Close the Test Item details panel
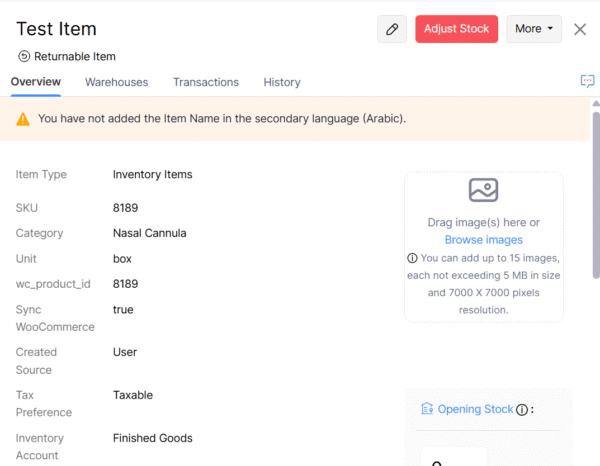Screen dimensions: 600x466 580,29
